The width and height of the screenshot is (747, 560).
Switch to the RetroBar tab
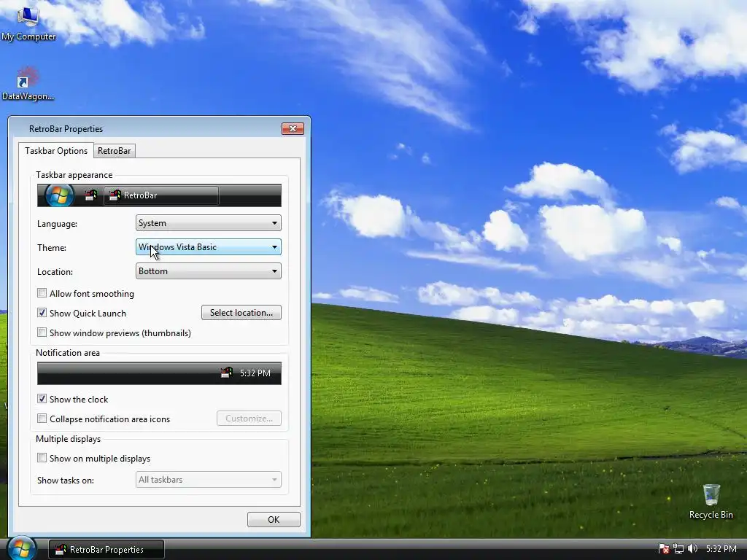click(115, 151)
